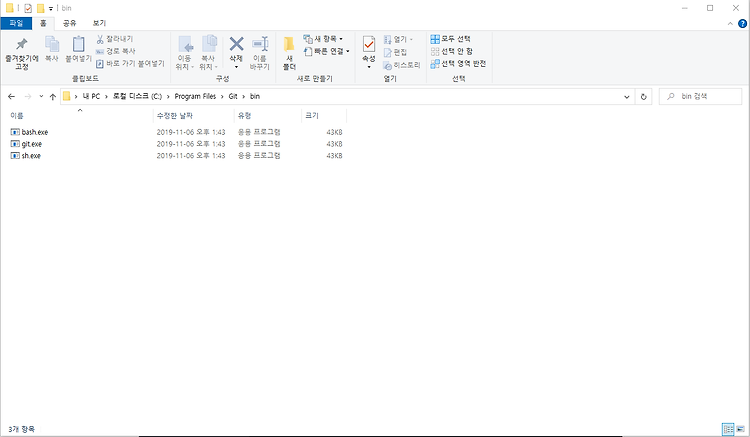This screenshot has width=750, height=437.
Task: Switch to the 홈 (Home) ribbon tab
Action: pyautogui.click(x=43, y=23)
